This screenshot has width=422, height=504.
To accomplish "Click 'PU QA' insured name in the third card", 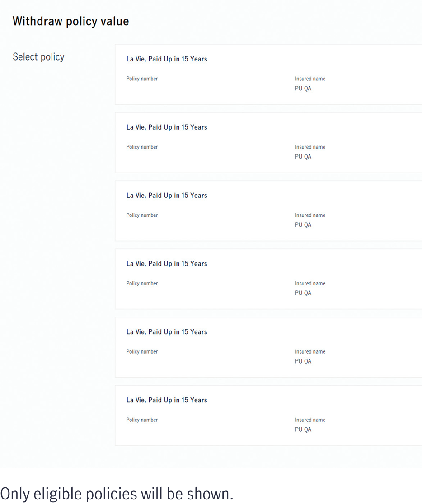I will pos(303,225).
